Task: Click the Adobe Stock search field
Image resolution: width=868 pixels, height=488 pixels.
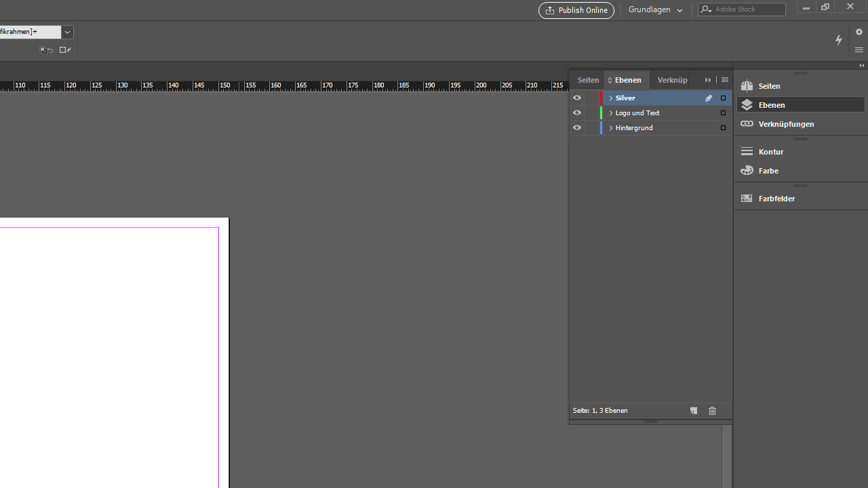Action: point(742,9)
